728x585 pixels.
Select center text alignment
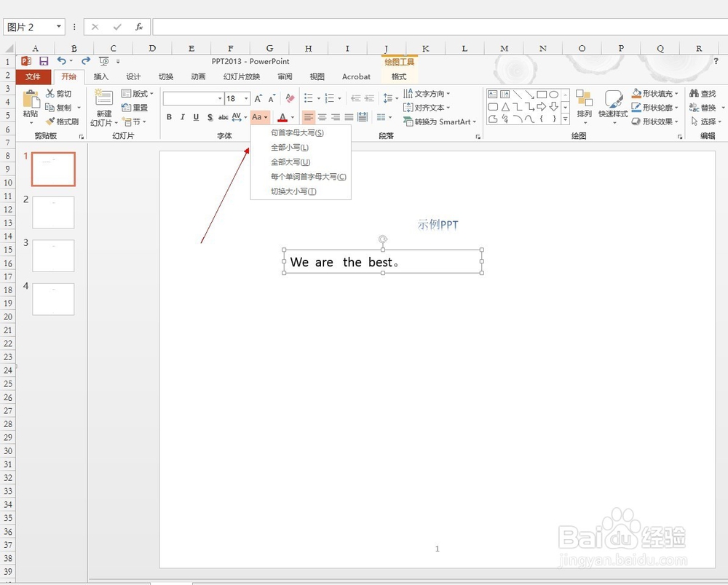323,117
